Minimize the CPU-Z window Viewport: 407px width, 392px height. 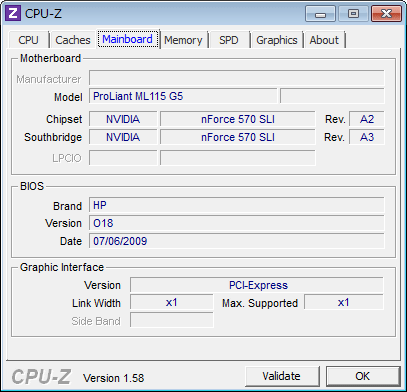(320, 14)
